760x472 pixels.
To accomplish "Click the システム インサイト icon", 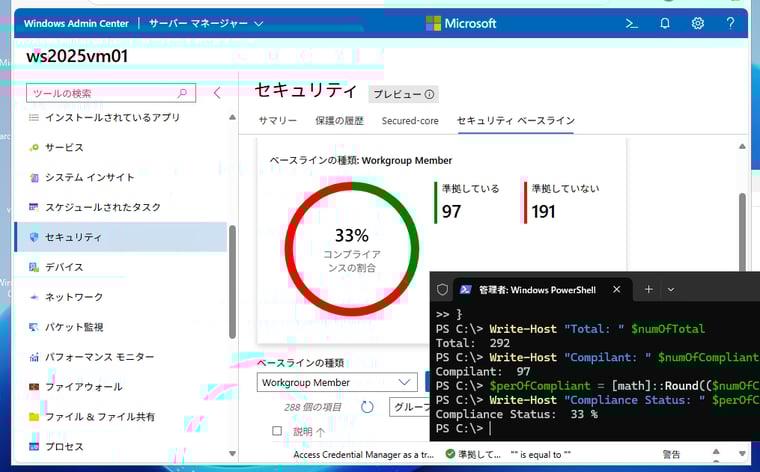I will [33, 177].
